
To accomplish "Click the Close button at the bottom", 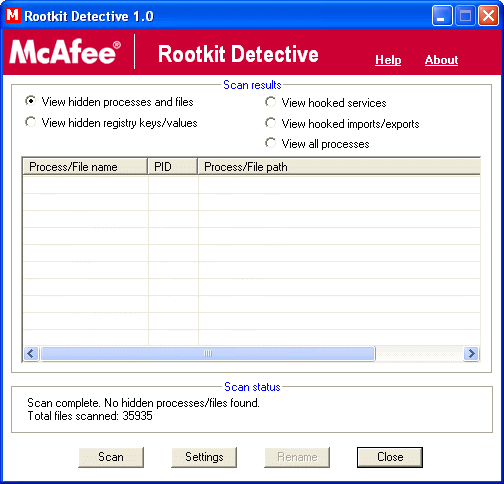I will pos(390,457).
